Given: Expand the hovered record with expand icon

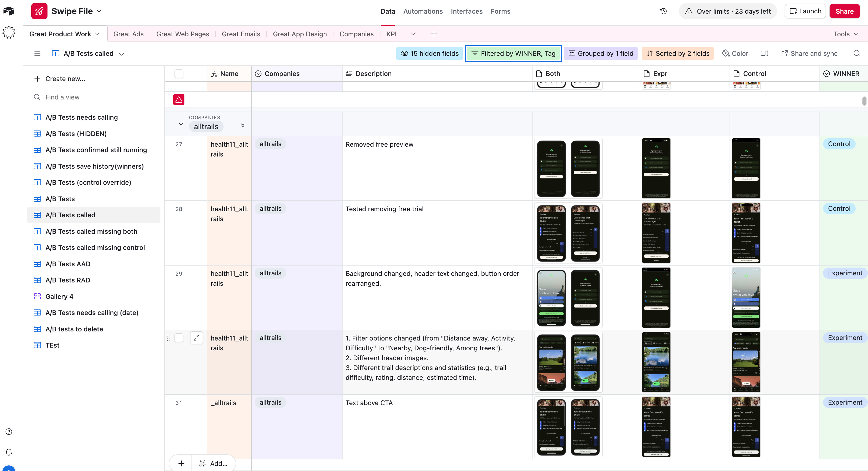Looking at the screenshot, I should click(x=197, y=338).
